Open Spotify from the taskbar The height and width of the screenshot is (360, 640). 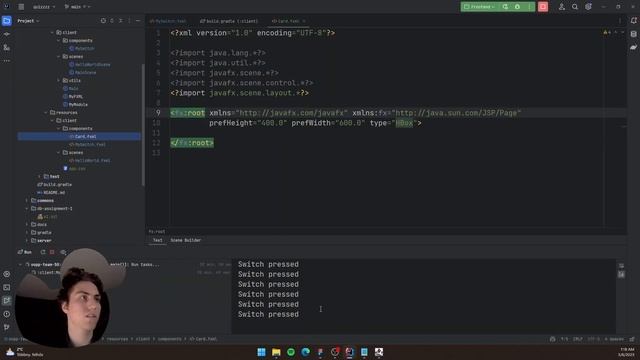(291, 352)
